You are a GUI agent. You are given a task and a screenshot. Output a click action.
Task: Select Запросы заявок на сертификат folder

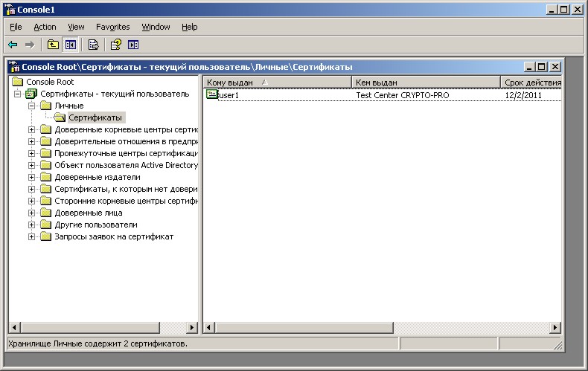click(113, 236)
